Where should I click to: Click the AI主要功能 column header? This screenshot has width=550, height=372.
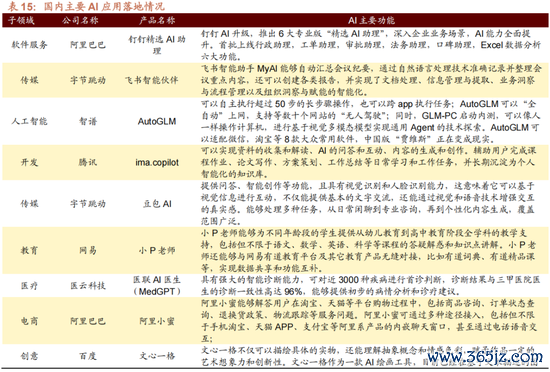pos(371,20)
